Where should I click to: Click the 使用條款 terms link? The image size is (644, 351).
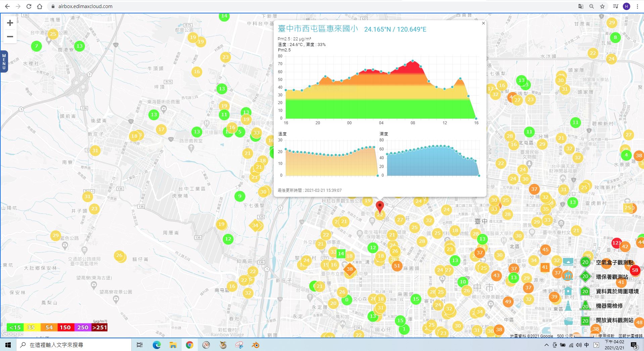(x=606, y=336)
